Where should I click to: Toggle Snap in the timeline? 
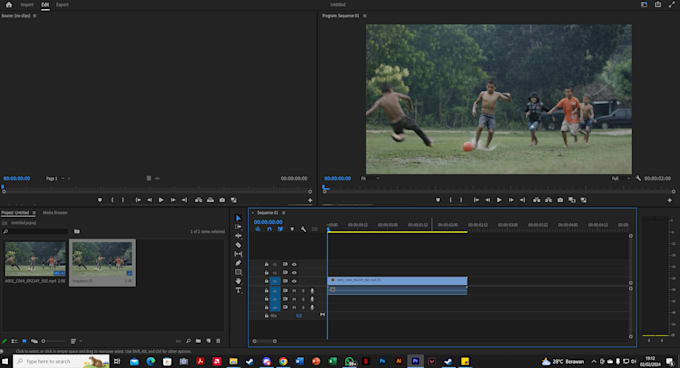coord(269,229)
